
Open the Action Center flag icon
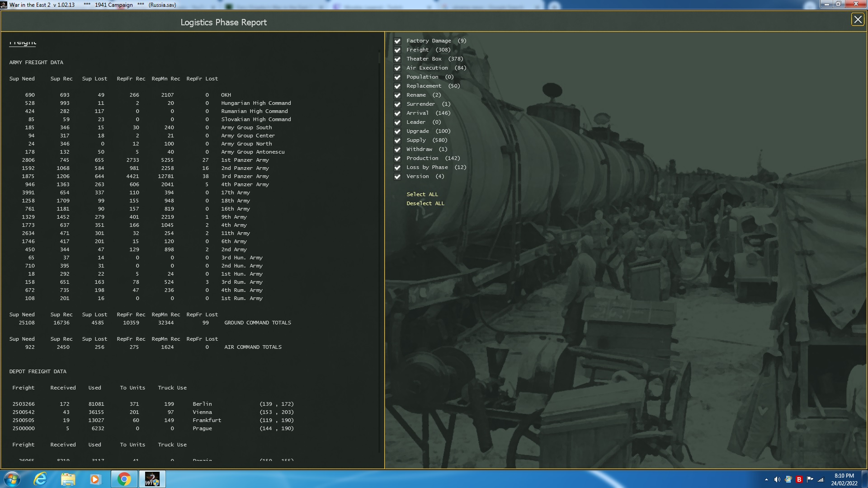(x=810, y=479)
